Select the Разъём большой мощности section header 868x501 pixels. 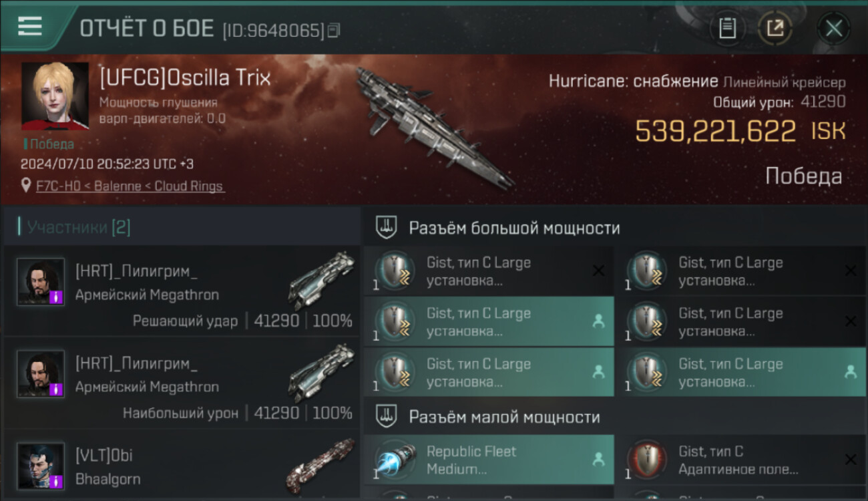click(x=515, y=228)
